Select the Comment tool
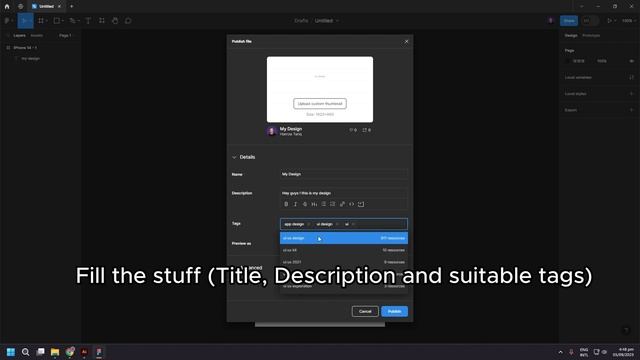The width and height of the screenshot is (640, 360). tap(128, 20)
